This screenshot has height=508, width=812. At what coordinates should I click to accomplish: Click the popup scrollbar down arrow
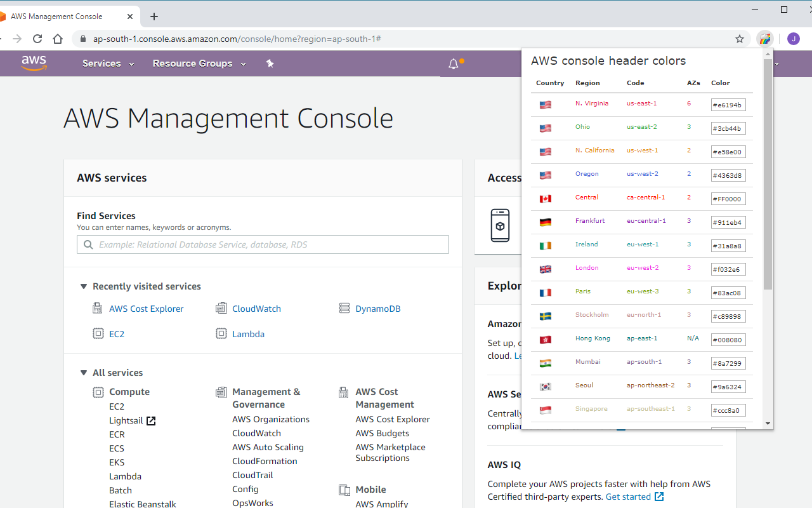click(768, 424)
